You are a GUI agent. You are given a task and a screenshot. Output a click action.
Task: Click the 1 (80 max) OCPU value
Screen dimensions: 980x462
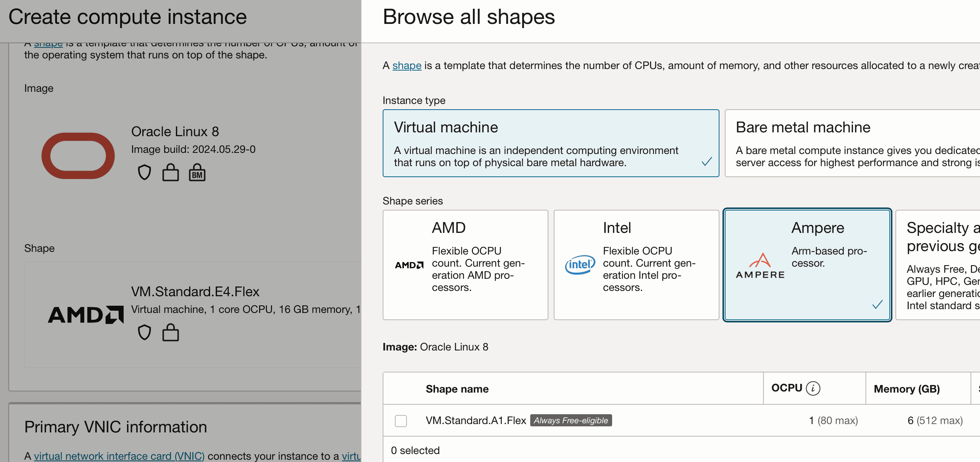click(x=833, y=421)
